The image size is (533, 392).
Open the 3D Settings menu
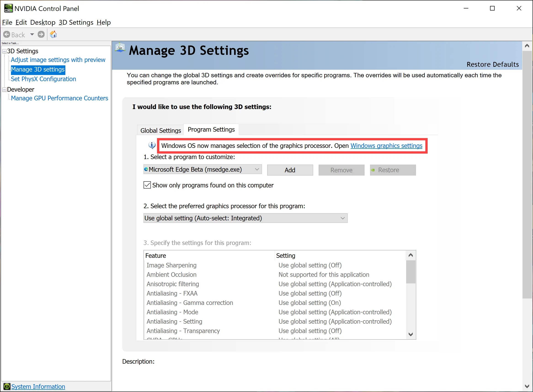tap(76, 22)
